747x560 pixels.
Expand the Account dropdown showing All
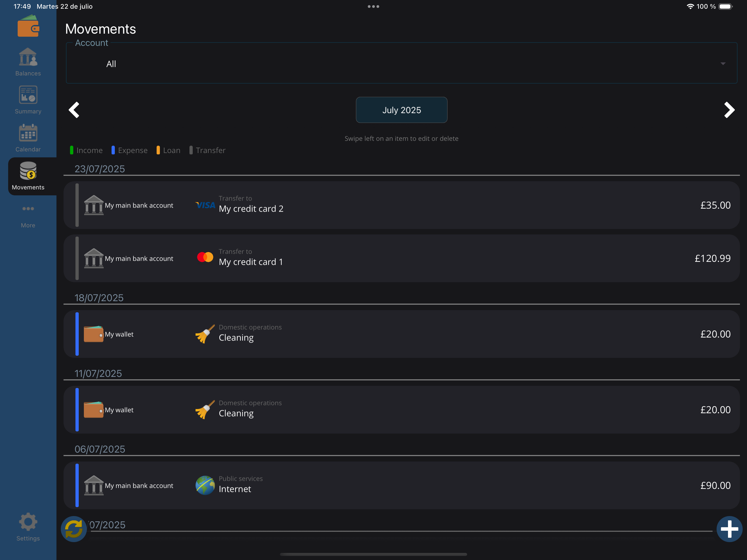point(401,63)
